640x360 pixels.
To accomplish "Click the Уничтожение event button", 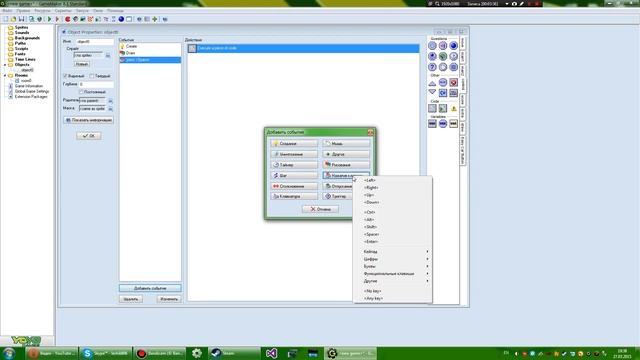I will pos(294,154).
